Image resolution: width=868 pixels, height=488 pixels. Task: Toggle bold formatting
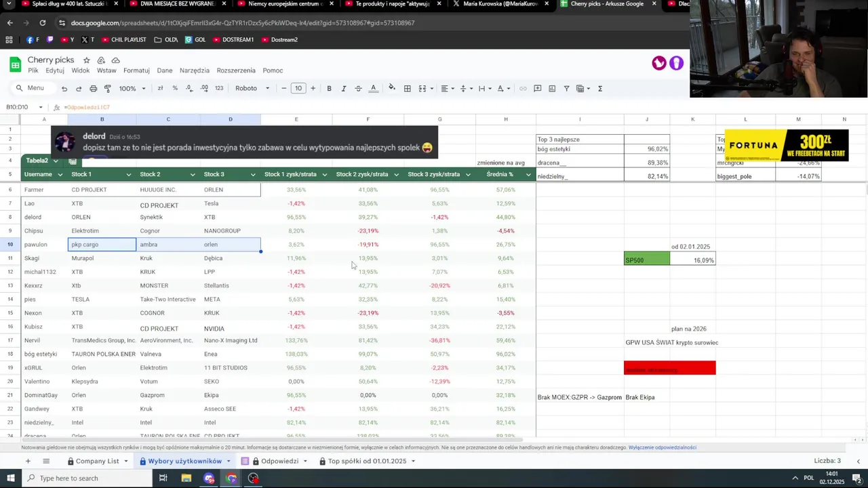click(x=329, y=89)
